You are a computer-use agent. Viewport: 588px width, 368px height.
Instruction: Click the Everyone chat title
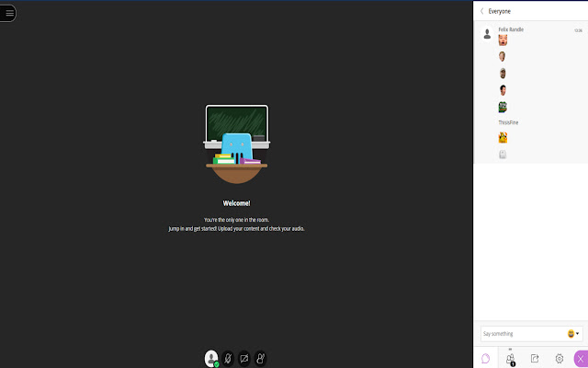pos(499,11)
